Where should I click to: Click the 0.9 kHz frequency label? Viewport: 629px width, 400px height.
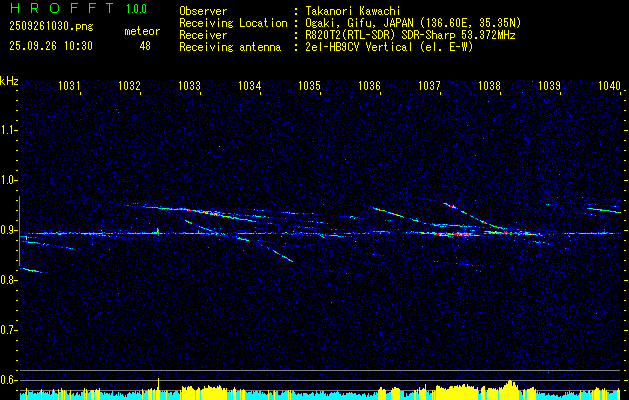click(x=7, y=230)
